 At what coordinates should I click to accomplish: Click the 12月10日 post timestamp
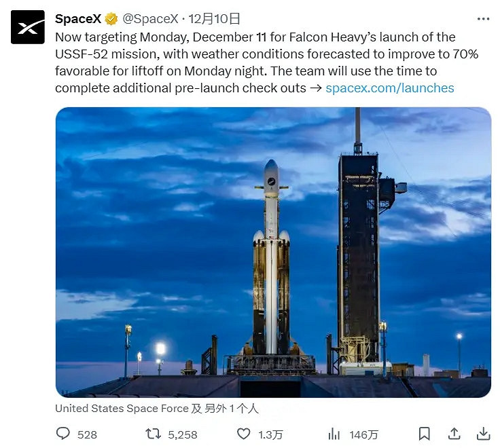214,19
